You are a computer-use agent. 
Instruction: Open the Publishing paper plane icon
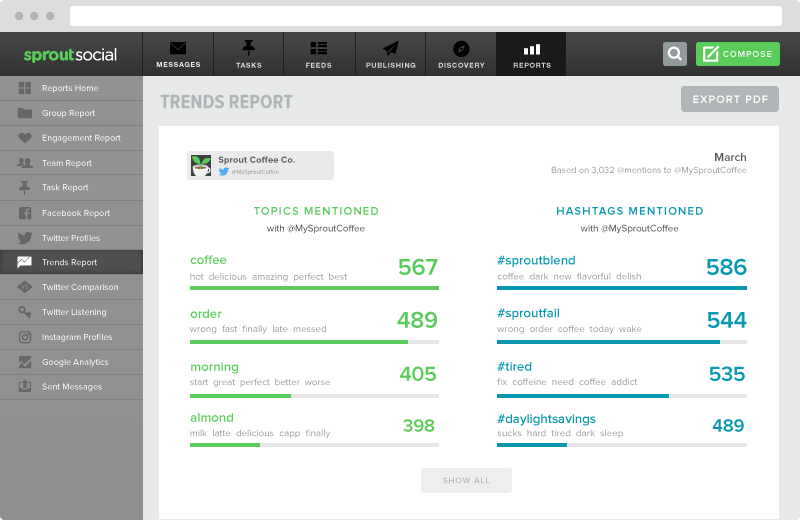coord(391,48)
